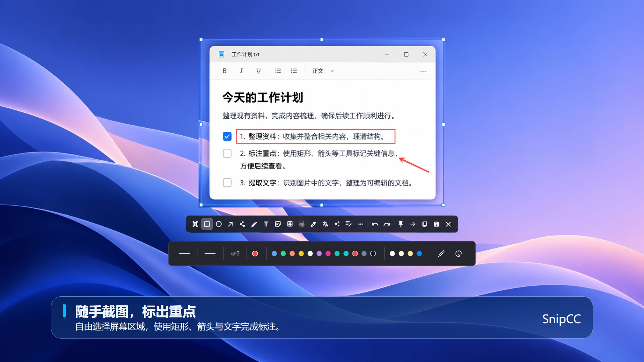Click the color picker eyedropper icon
This screenshot has width=644, height=362.
[441, 254]
